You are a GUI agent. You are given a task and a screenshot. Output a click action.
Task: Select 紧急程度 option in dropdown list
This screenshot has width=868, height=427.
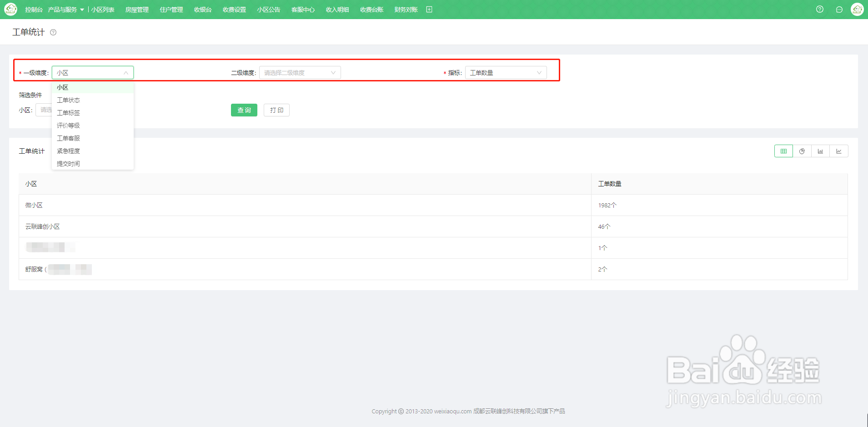pyautogui.click(x=93, y=151)
